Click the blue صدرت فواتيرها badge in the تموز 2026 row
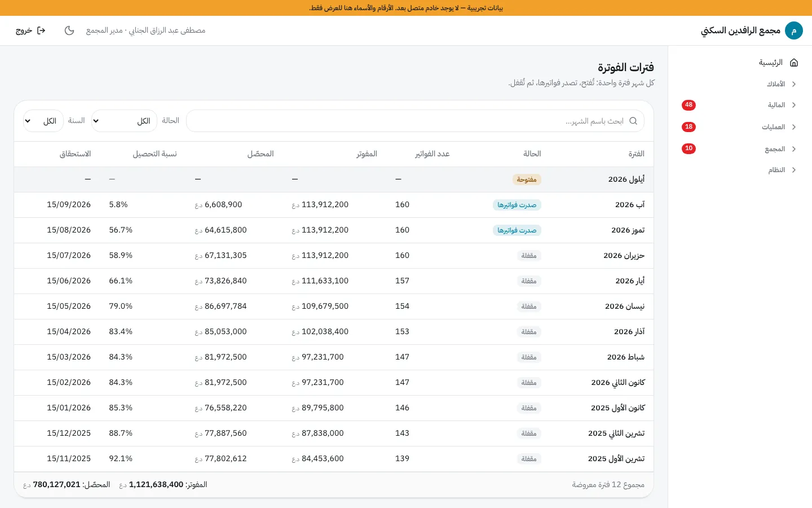812x508 pixels. click(x=517, y=230)
